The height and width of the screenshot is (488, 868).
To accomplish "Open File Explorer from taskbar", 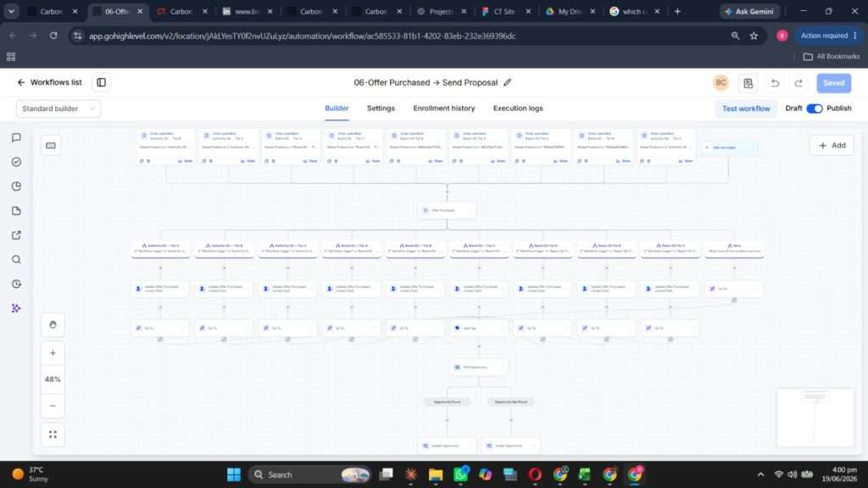I will click(x=435, y=474).
